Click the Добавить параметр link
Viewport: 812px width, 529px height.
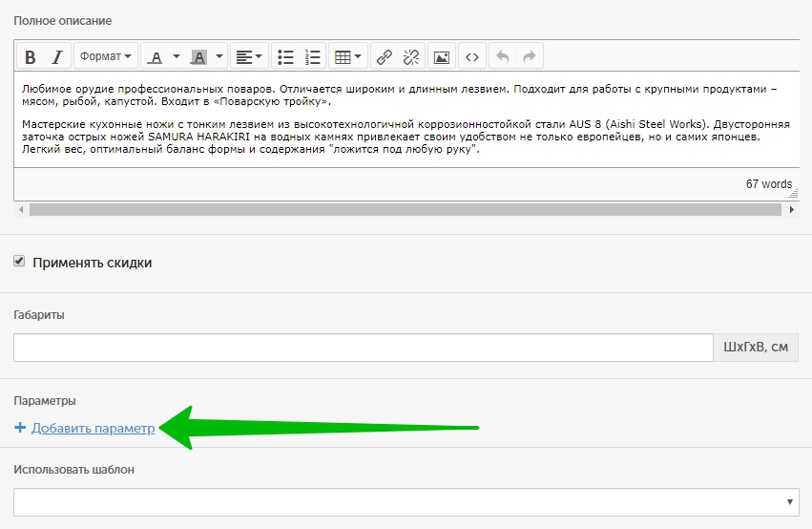[x=93, y=429]
